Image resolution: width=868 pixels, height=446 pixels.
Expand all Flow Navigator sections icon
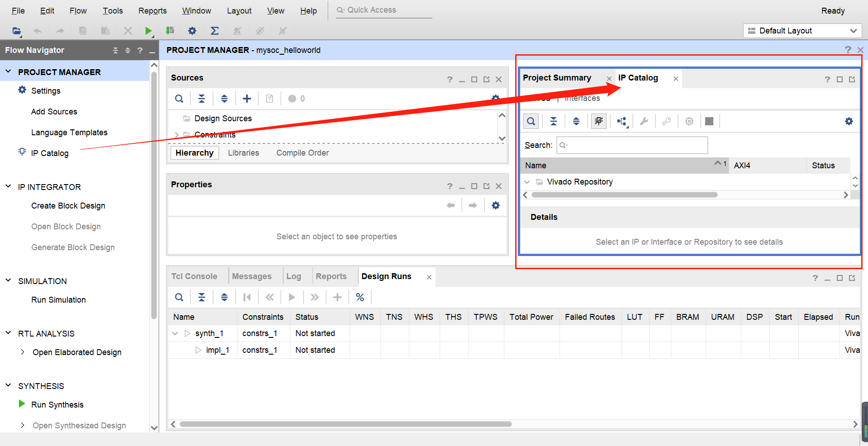[128, 50]
